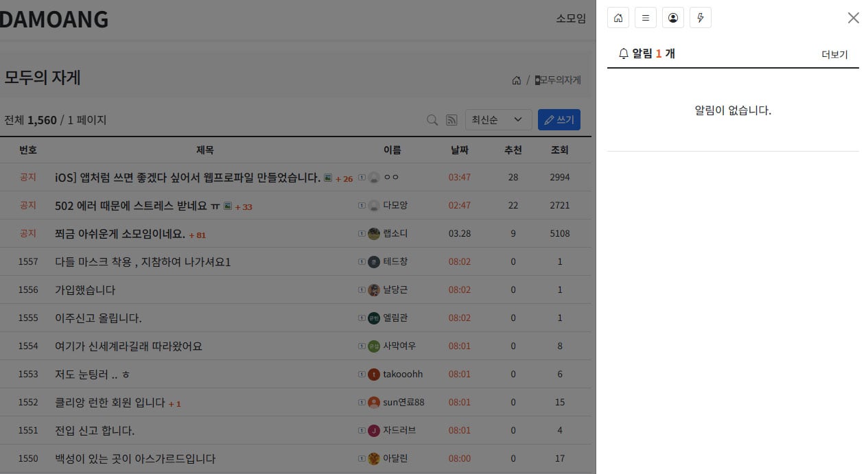Open post 502 에러 때문에 스트레스 받네요
This screenshot has height=474, width=868.
pyautogui.click(x=137, y=206)
